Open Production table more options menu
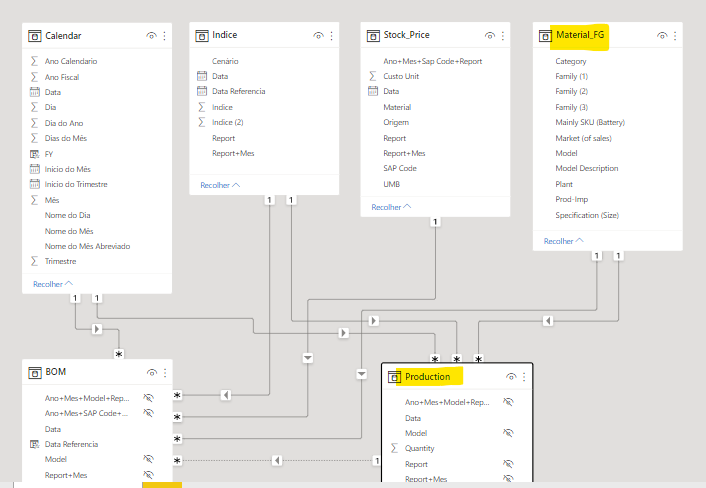 [524, 377]
